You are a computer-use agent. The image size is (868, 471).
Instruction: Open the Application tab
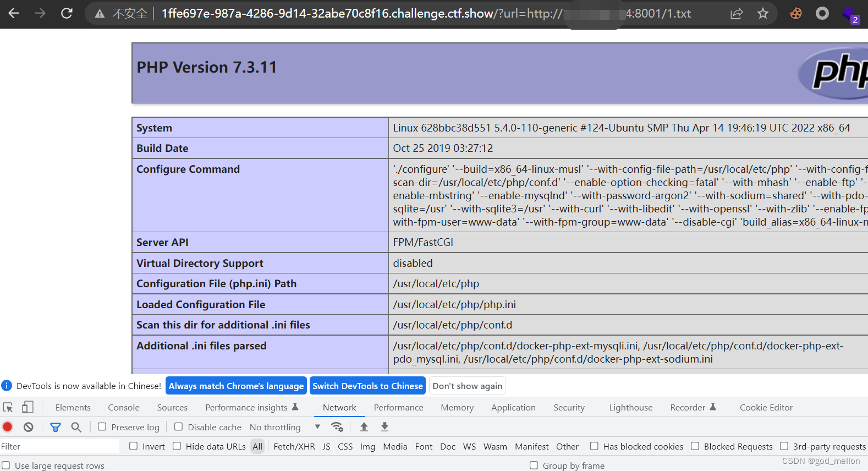[x=513, y=408]
